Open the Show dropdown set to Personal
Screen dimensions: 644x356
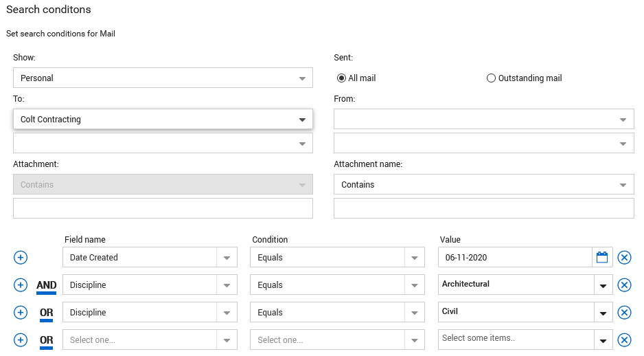[163, 78]
